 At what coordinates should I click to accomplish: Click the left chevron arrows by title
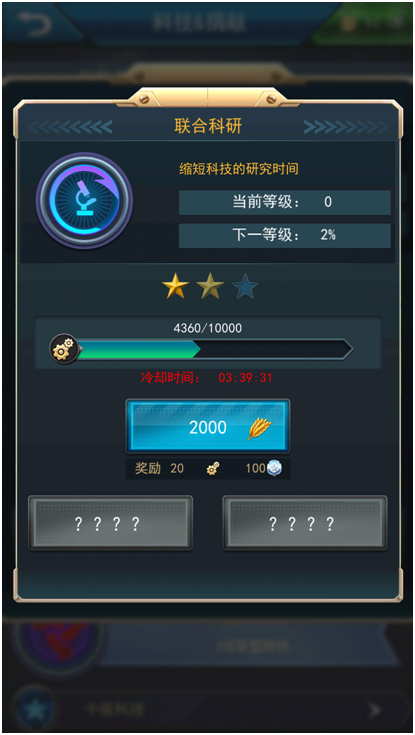69,126
